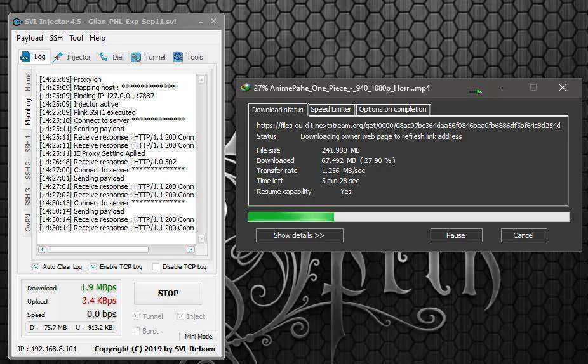Click the 241.903 MB file size value

click(x=340, y=150)
